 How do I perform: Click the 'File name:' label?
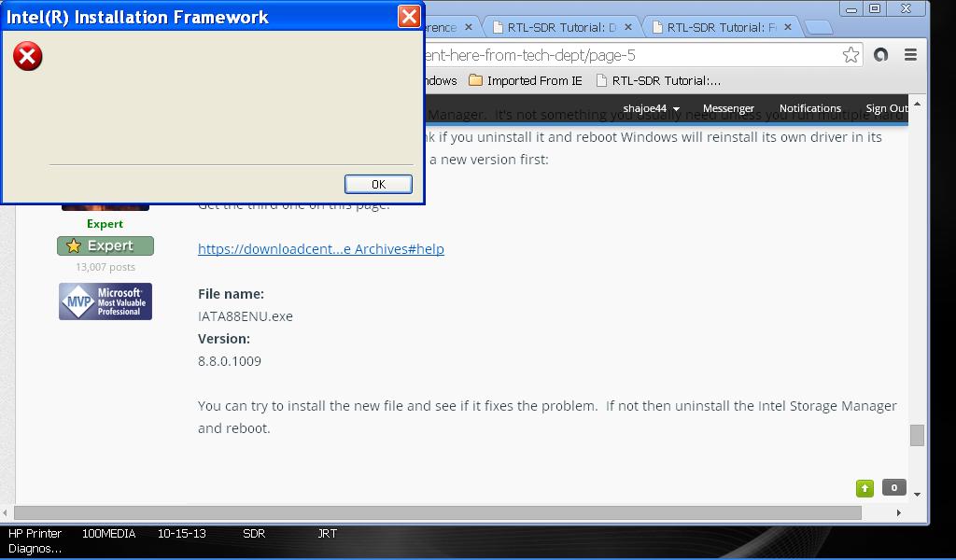(x=232, y=294)
